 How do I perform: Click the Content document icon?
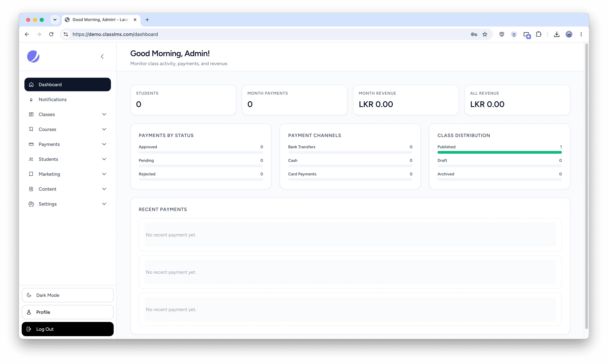[x=31, y=189]
